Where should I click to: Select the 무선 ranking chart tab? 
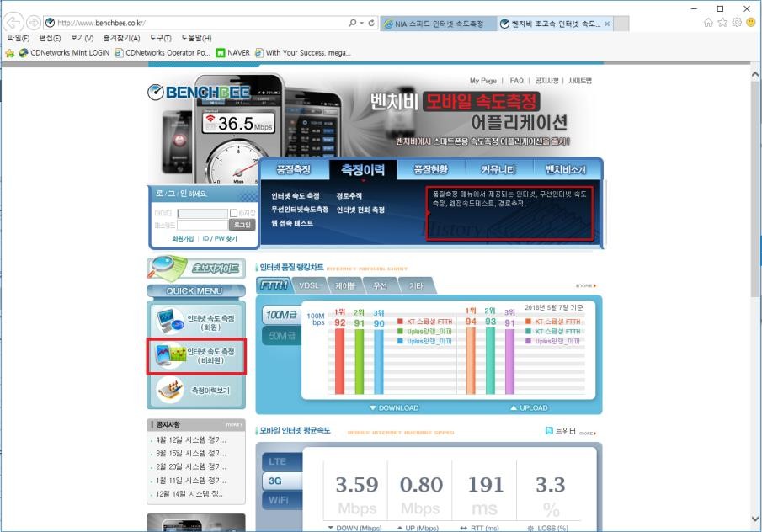(380, 285)
